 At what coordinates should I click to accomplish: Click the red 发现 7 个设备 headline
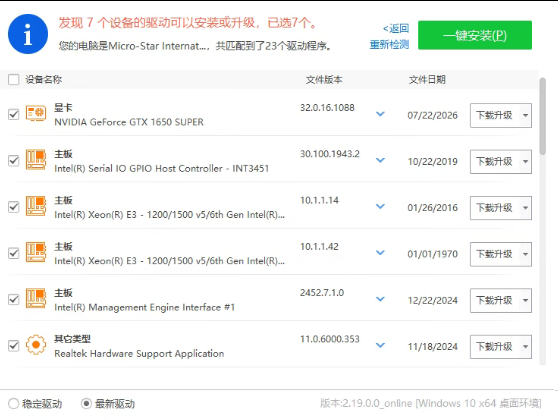(x=188, y=23)
